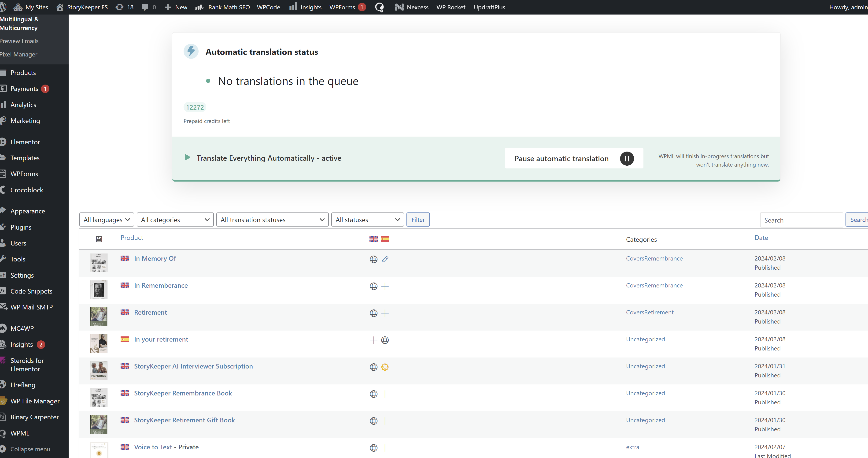Click the pause icon for automatic translation
The width and height of the screenshot is (868, 458).
627,158
